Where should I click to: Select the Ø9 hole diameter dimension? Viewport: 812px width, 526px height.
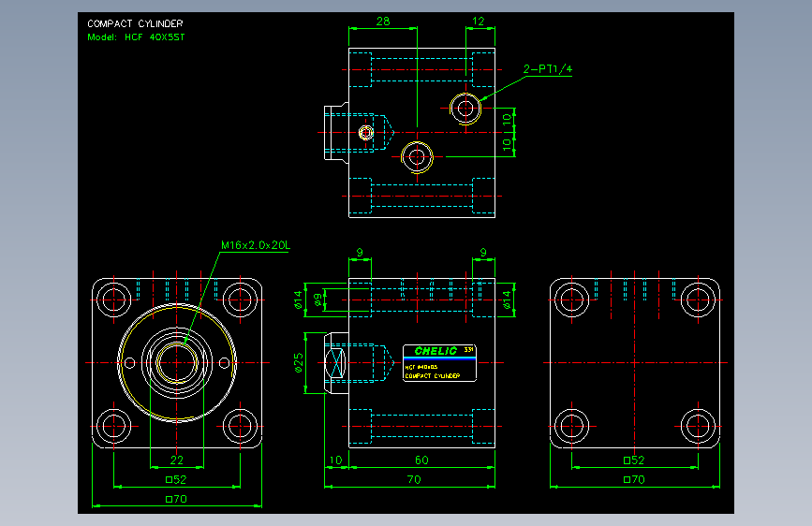point(318,300)
